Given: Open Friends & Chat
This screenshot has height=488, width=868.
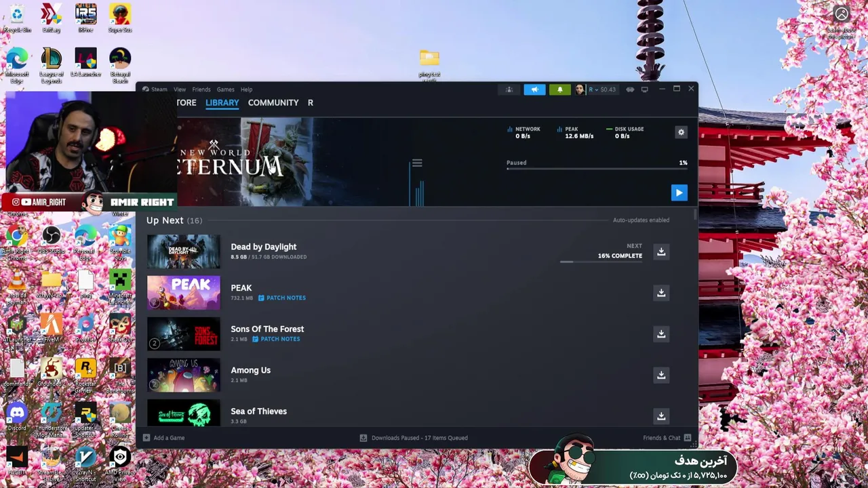Looking at the screenshot, I should [x=667, y=438].
